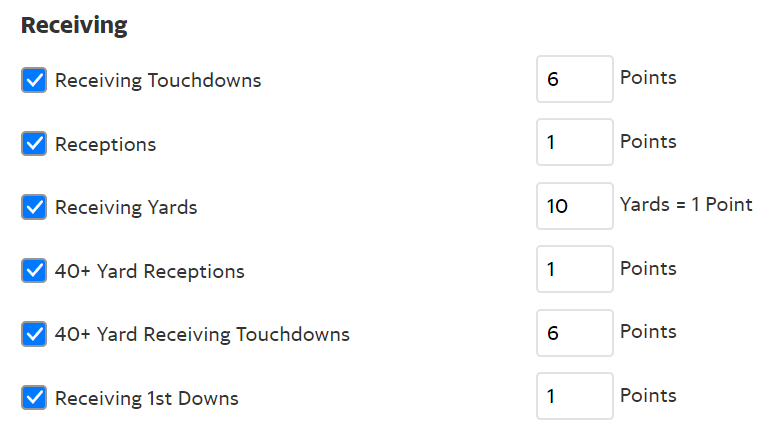The height and width of the screenshot is (426, 770).
Task: Click the "40+ Yard Receptions" label text
Action: point(150,271)
